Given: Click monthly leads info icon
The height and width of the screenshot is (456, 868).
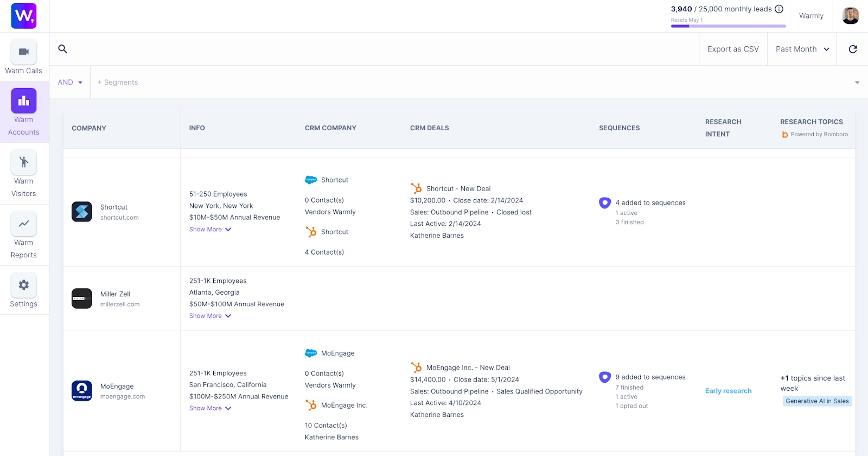Looking at the screenshot, I should click(779, 9).
